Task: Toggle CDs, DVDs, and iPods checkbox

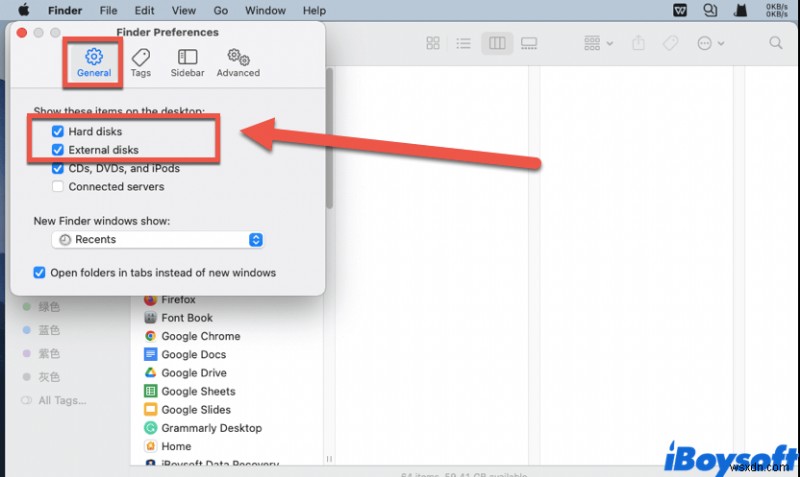Action: [x=58, y=168]
